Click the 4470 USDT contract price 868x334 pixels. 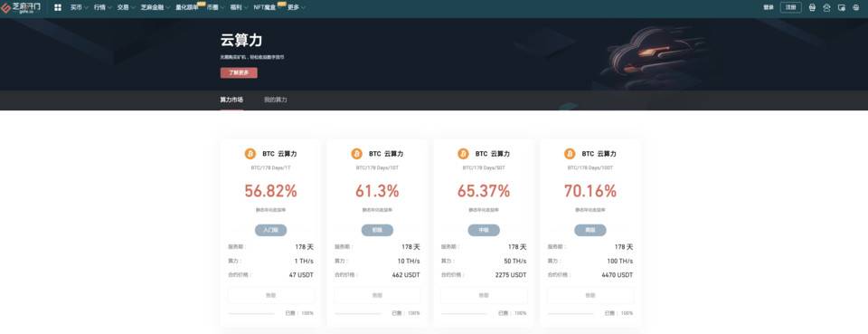coord(618,275)
